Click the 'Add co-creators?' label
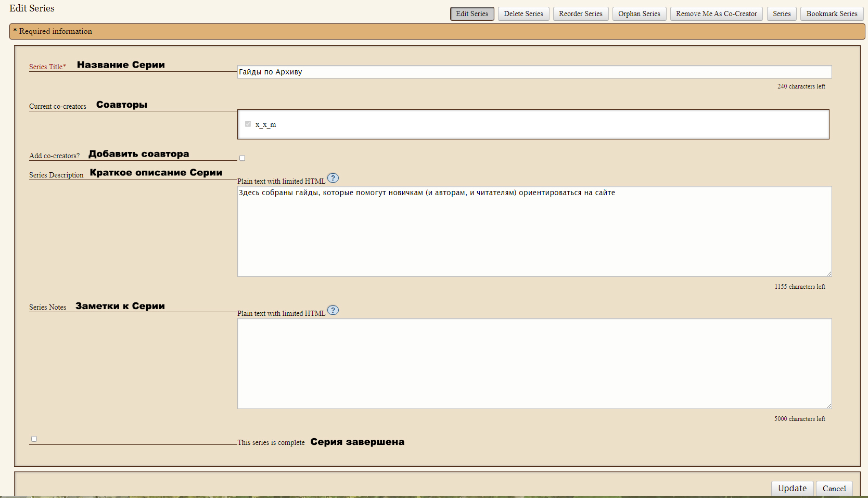Viewport: 868px width, 498px height. (54, 156)
